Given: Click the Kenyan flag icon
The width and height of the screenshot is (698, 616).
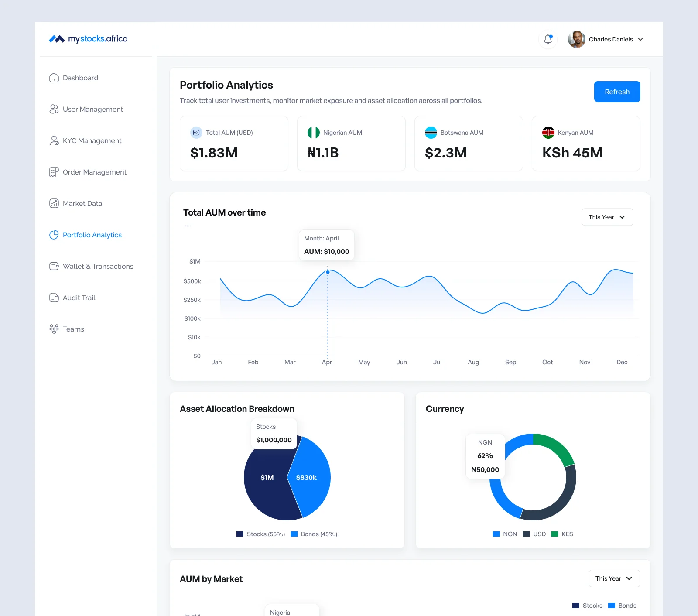Looking at the screenshot, I should point(548,133).
